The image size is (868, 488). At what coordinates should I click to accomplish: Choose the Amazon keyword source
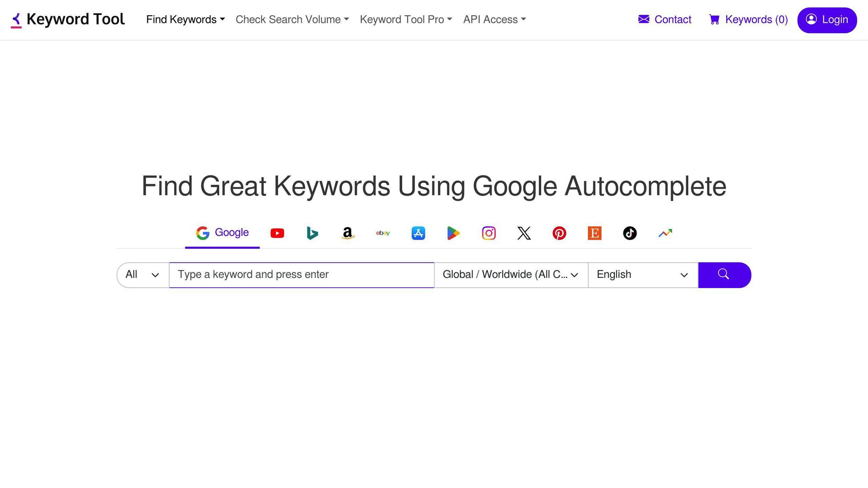[348, 233]
